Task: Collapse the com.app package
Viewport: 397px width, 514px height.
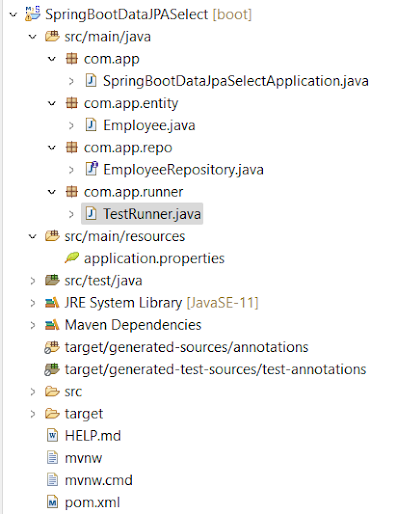Action: click(52, 59)
